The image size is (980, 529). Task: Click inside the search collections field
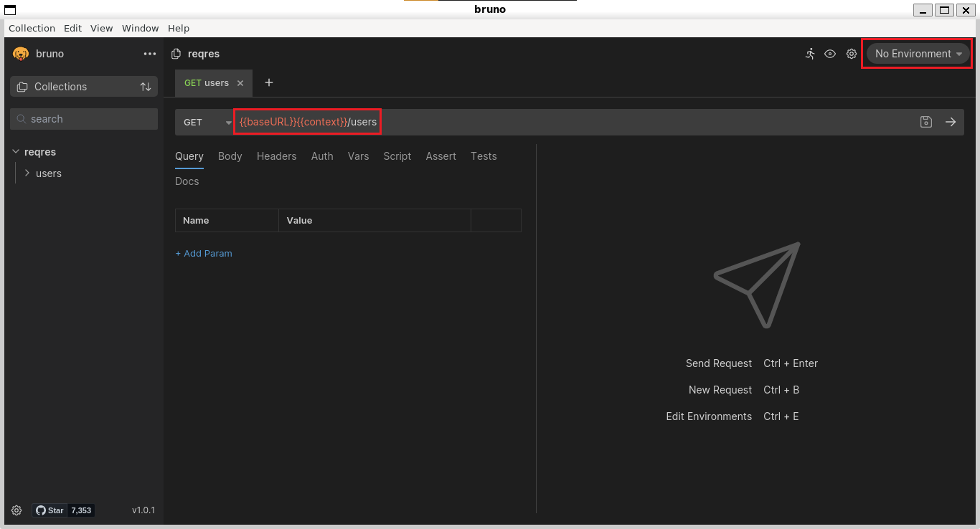tap(83, 118)
